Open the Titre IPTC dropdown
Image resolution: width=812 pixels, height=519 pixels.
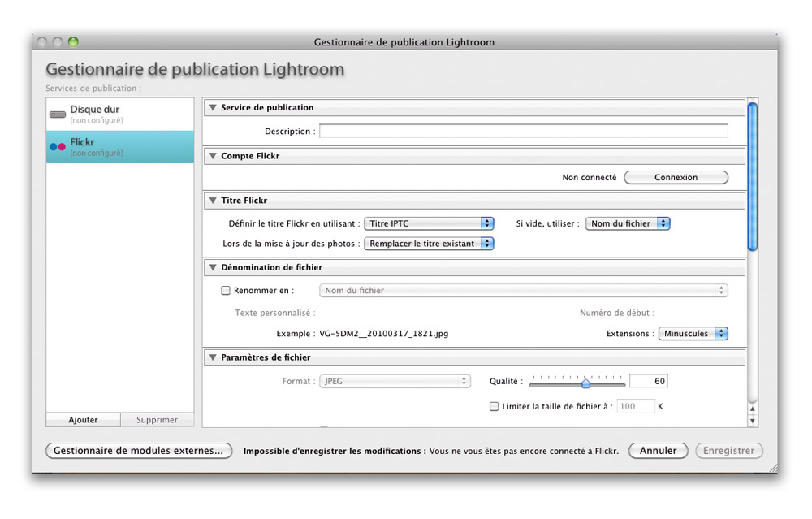point(429,223)
